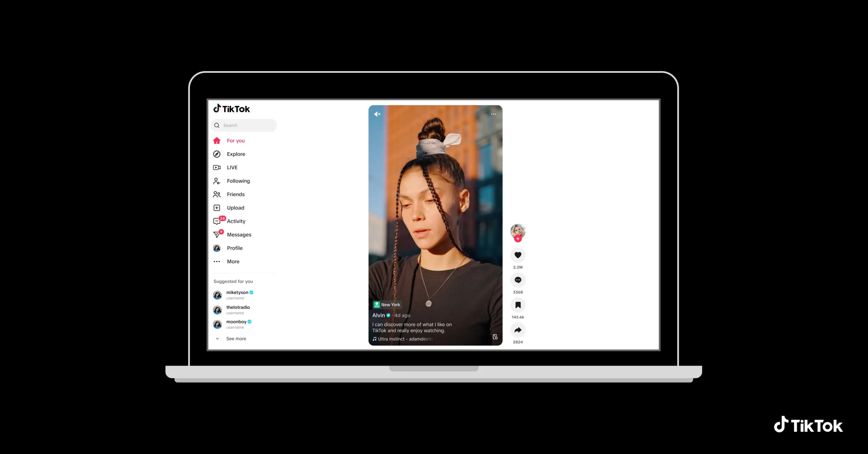This screenshot has width=868, height=454.
Task: Click the Upload video icon
Action: coord(216,208)
